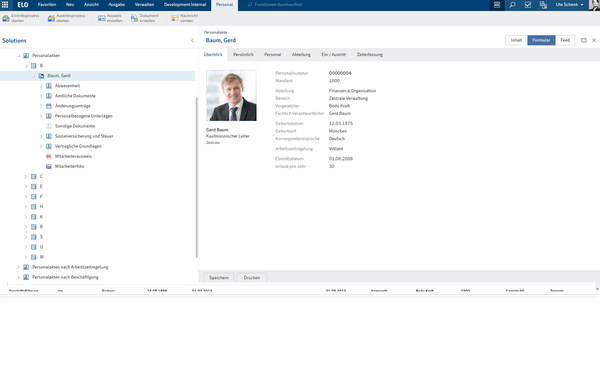Expand Vertragliche Grundlagen folder
This screenshot has width=600, height=375.
tap(41, 146)
